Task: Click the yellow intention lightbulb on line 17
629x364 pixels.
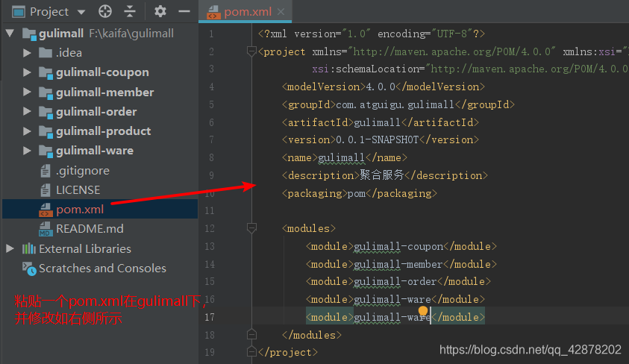Action: [423, 311]
